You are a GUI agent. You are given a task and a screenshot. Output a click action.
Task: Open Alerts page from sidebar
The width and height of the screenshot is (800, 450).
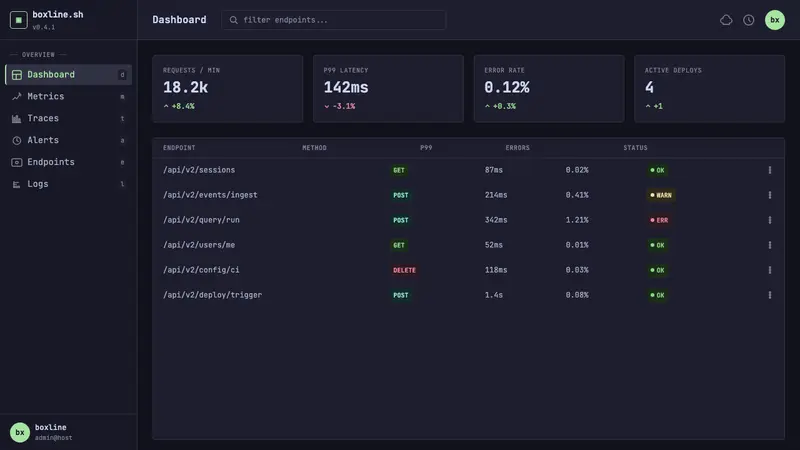point(68,140)
